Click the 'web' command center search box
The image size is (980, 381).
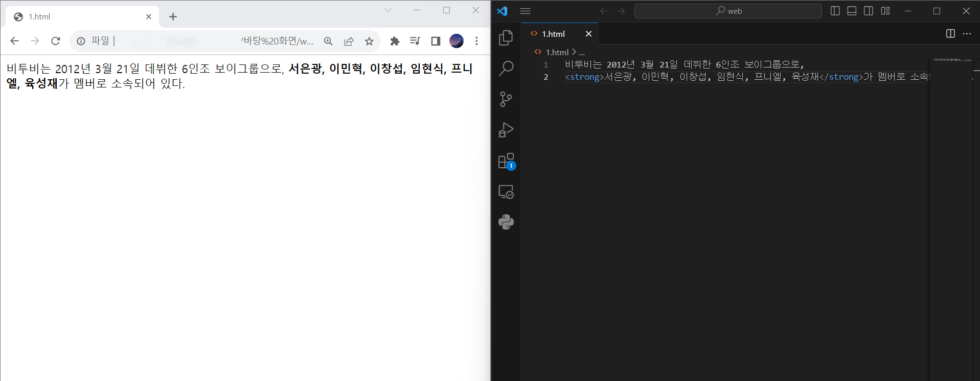tap(728, 11)
